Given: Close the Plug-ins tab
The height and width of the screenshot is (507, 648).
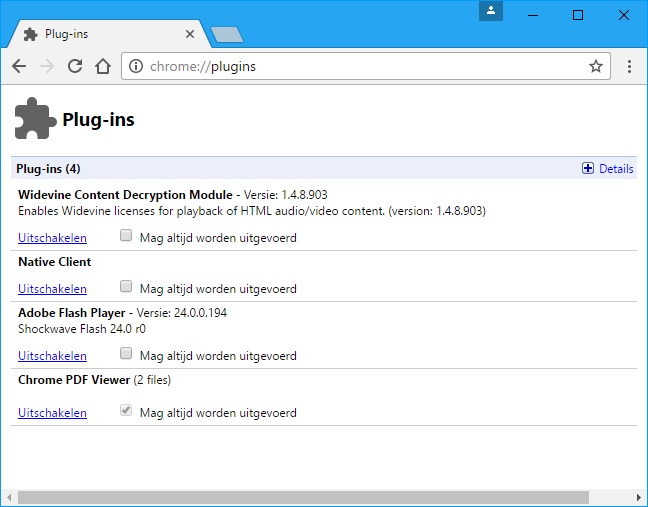Looking at the screenshot, I should coord(190,34).
